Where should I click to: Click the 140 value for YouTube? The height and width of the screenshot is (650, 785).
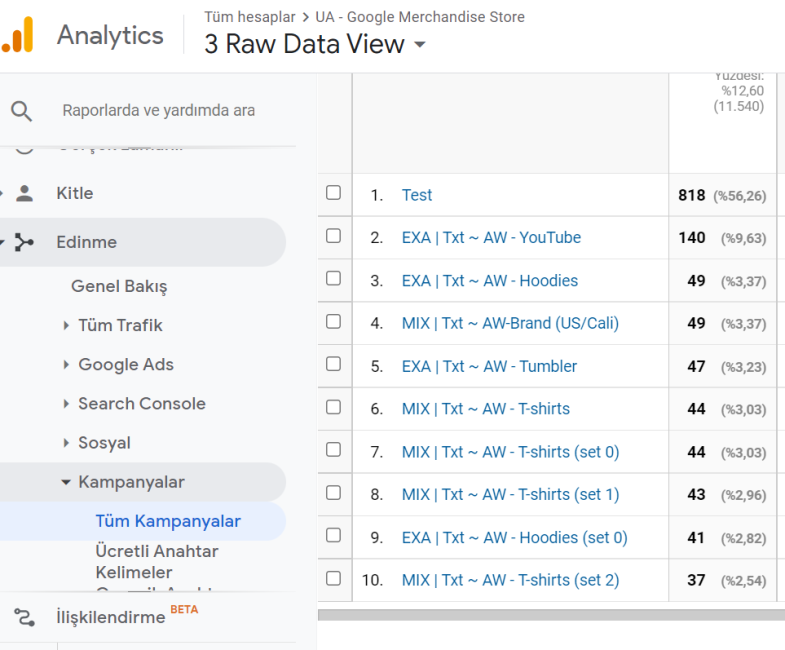coord(691,238)
